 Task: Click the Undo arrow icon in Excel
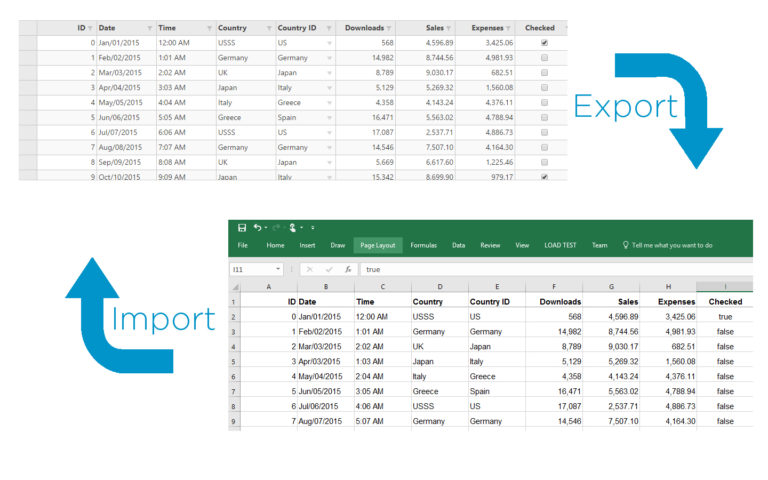click(258, 227)
